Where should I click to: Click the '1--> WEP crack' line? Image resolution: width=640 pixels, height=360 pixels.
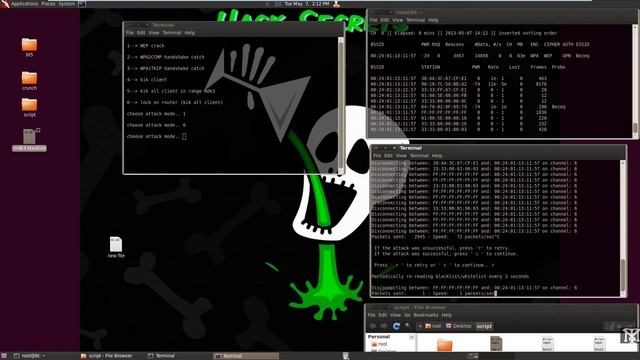point(146,46)
